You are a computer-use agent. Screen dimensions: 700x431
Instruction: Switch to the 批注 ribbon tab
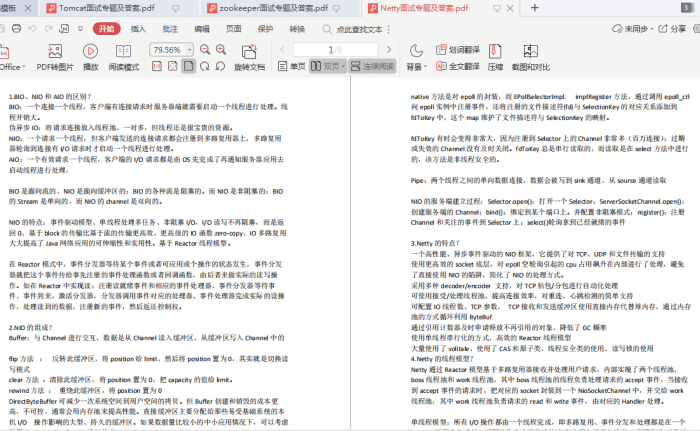(x=170, y=29)
